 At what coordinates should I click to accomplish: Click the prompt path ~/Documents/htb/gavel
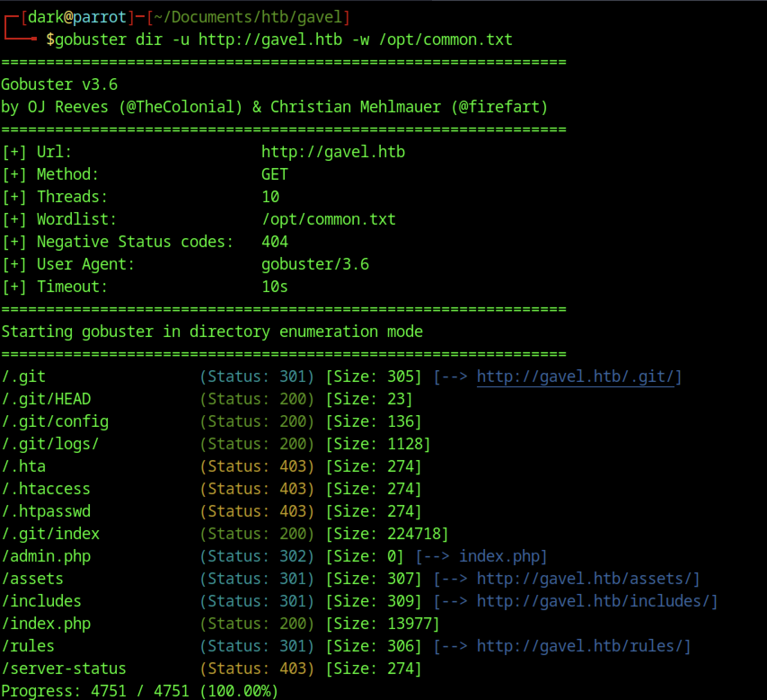247,17
